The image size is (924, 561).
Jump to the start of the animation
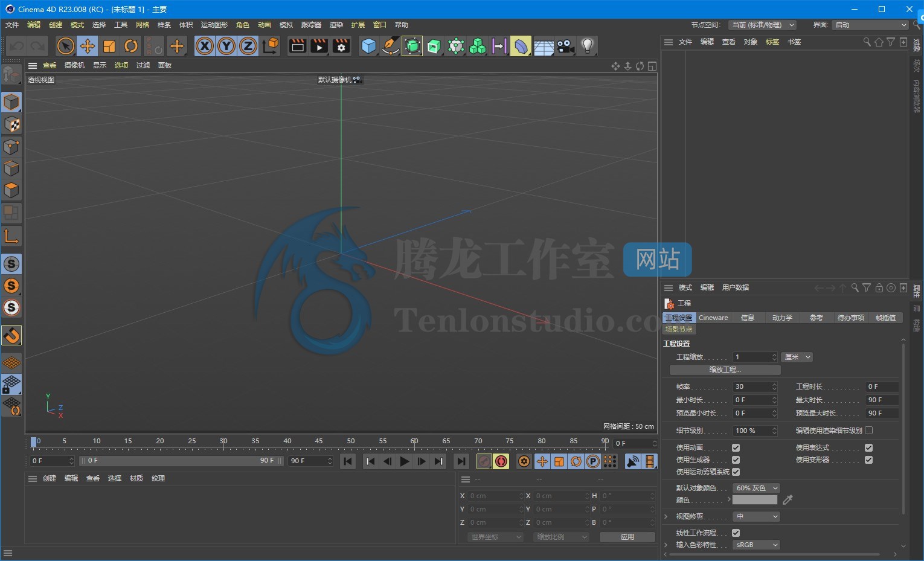click(348, 461)
